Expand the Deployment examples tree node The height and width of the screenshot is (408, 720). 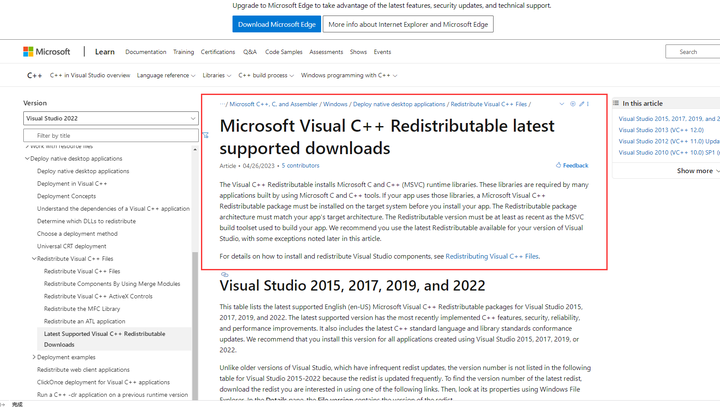(x=34, y=357)
